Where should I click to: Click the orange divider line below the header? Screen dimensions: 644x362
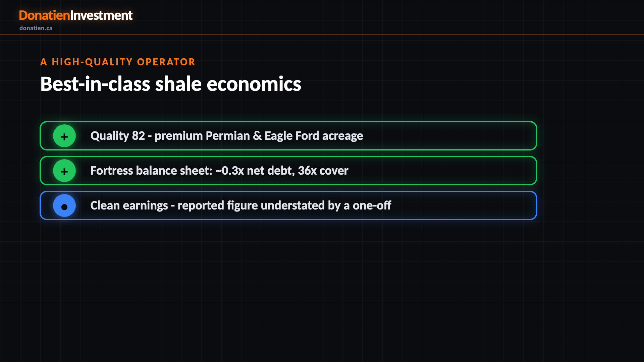pyautogui.click(x=322, y=34)
